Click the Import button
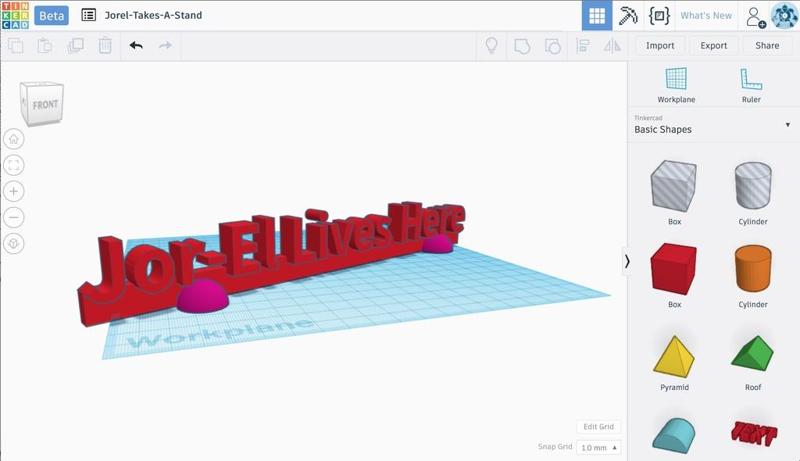 point(660,46)
